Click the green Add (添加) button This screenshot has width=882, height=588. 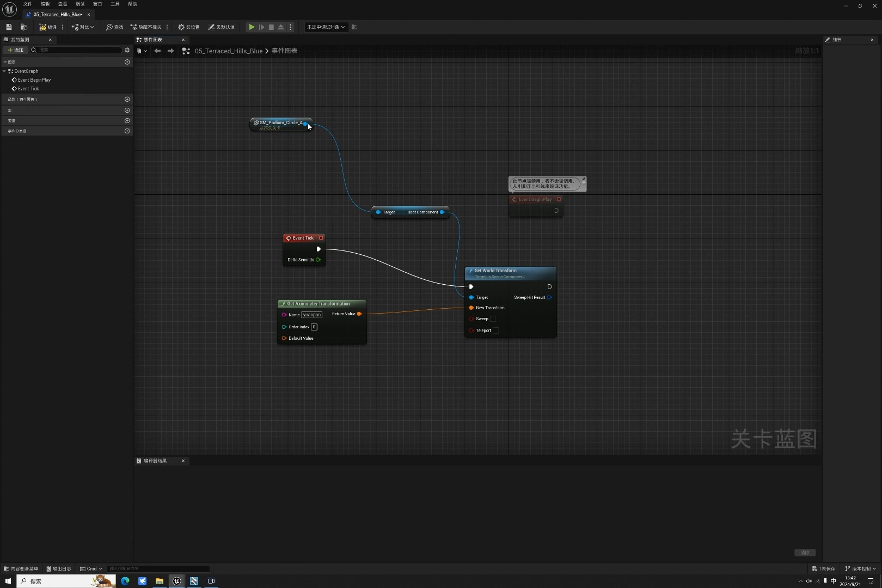[15, 50]
